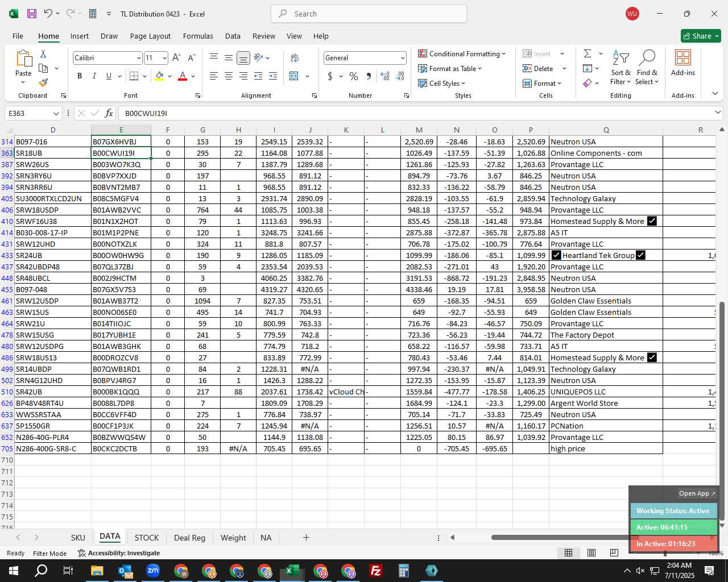Decrease decimal places
This screenshot has height=582, width=728.
400,76
